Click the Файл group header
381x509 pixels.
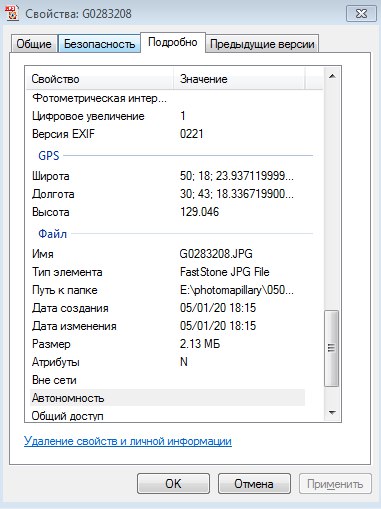click(x=52, y=234)
